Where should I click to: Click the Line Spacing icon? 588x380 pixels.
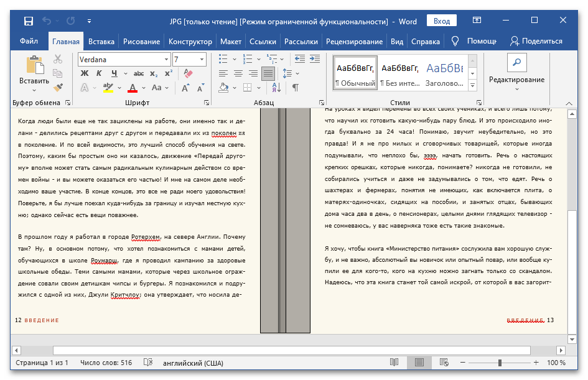click(287, 73)
